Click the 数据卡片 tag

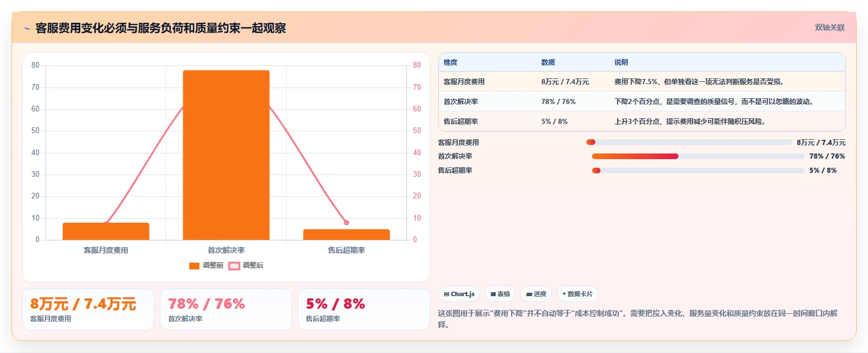578,294
